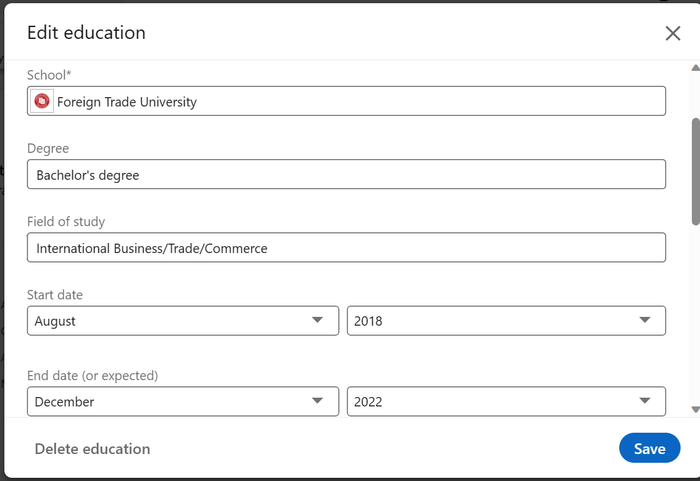This screenshot has height=481, width=700.
Task: Save the education changes
Action: click(650, 448)
